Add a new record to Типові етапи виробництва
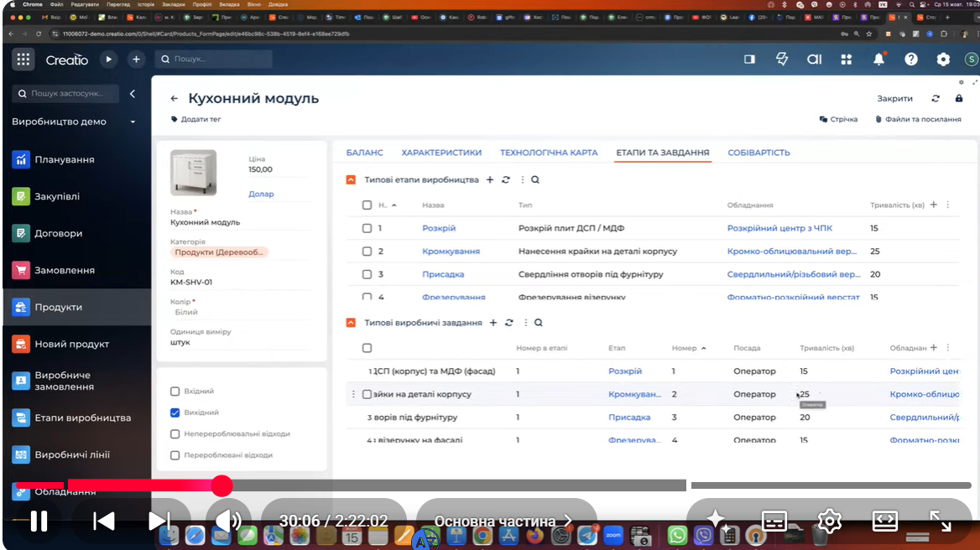The width and height of the screenshot is (980, 550). (490, 179)
